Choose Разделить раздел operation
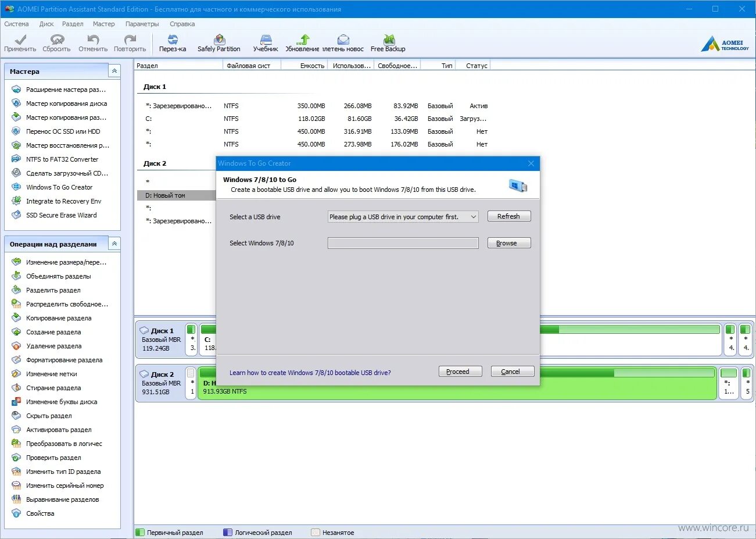The width and height of the screenshot is (756, 539). [53, 290]
